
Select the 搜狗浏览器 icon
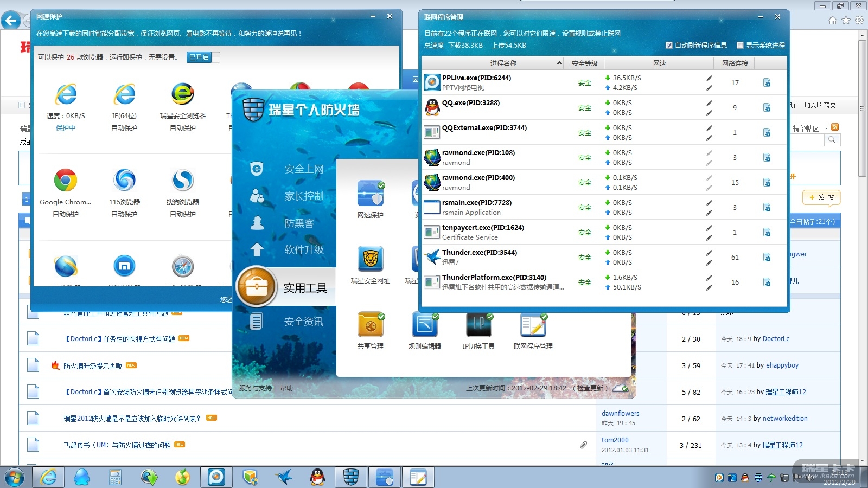coord(183,181)
